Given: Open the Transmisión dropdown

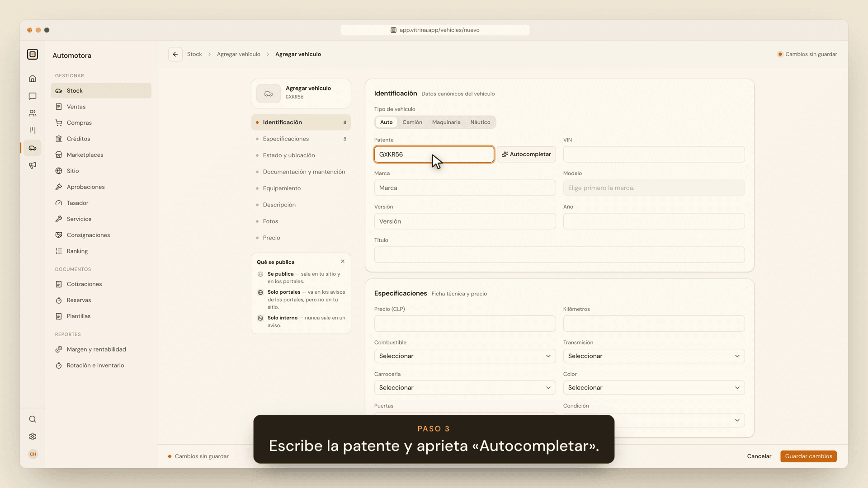Looking at the screenshot, I should click(x=654, y=356).
